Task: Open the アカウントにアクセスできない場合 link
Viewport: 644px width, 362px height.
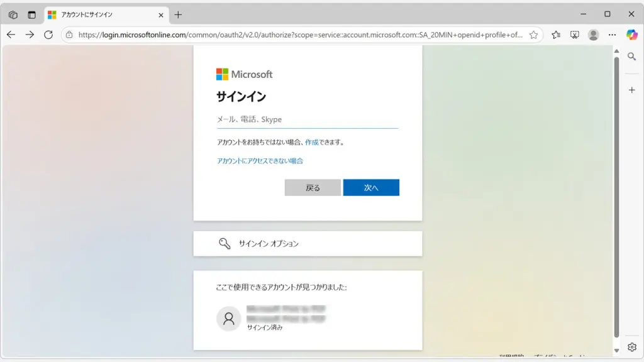Action: (260, 161)
